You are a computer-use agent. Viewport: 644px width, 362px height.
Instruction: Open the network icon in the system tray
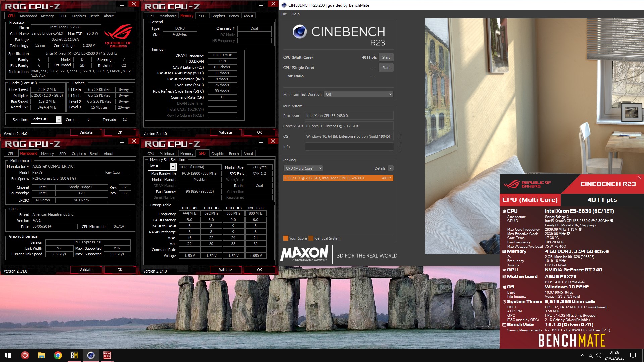[591, 355]
